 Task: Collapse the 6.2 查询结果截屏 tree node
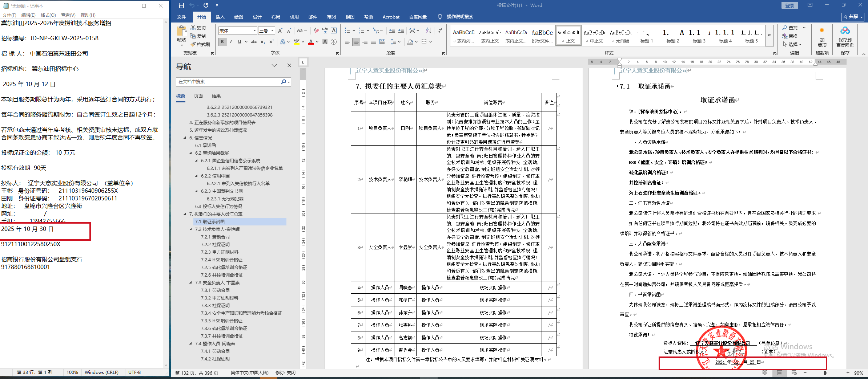(191, 153)
